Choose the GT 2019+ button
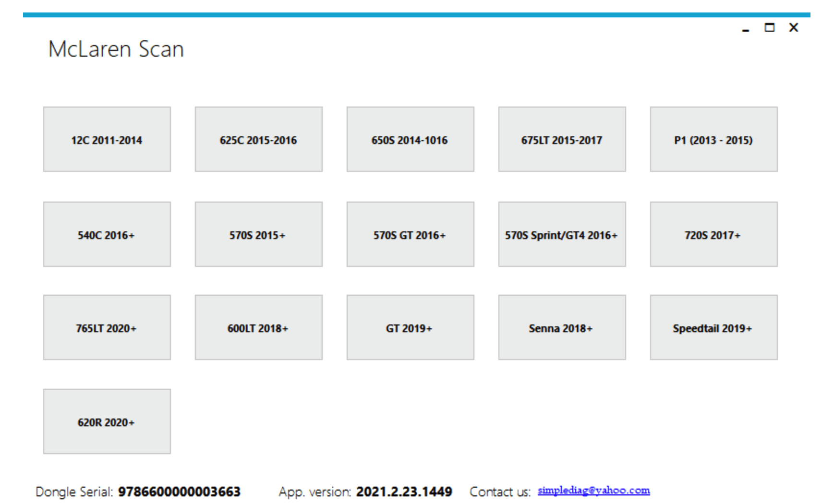 pos(410,327)
